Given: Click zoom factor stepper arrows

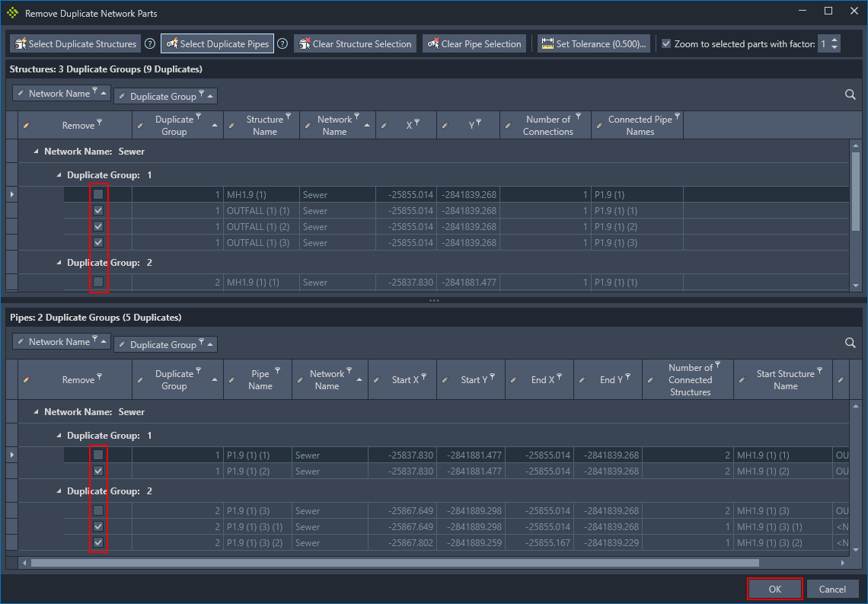Looking at the screenshot, I should click(834, 43).
